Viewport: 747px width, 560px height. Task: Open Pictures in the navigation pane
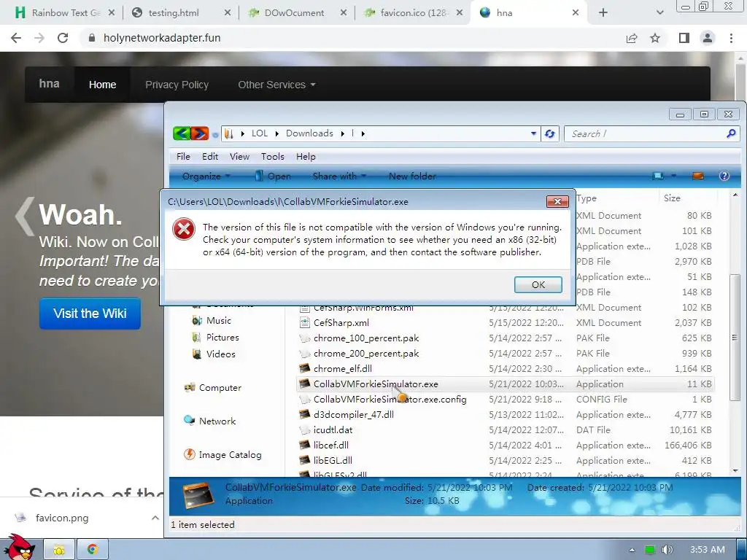[x=222, y=337]
